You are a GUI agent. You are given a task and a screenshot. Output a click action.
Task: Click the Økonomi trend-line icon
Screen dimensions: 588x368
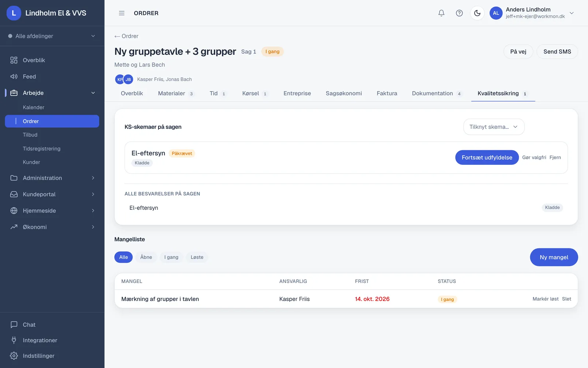pyautogui.click(x=14, y=227)
